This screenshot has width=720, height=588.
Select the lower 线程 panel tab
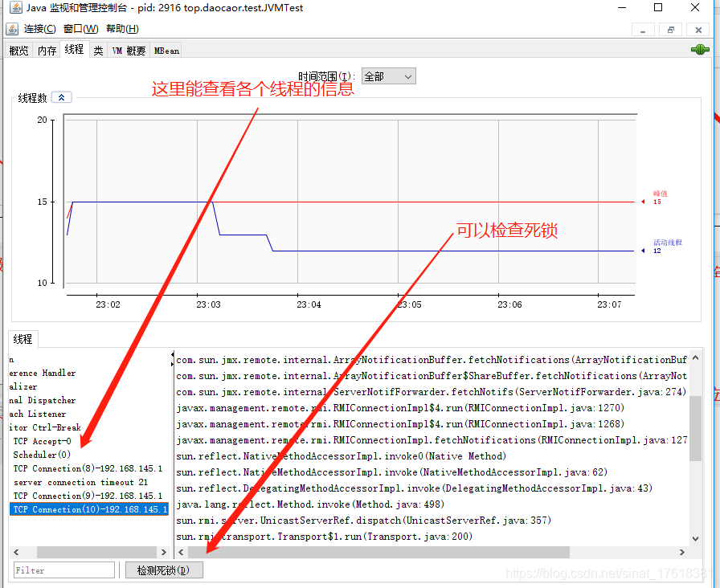[22, 339]
